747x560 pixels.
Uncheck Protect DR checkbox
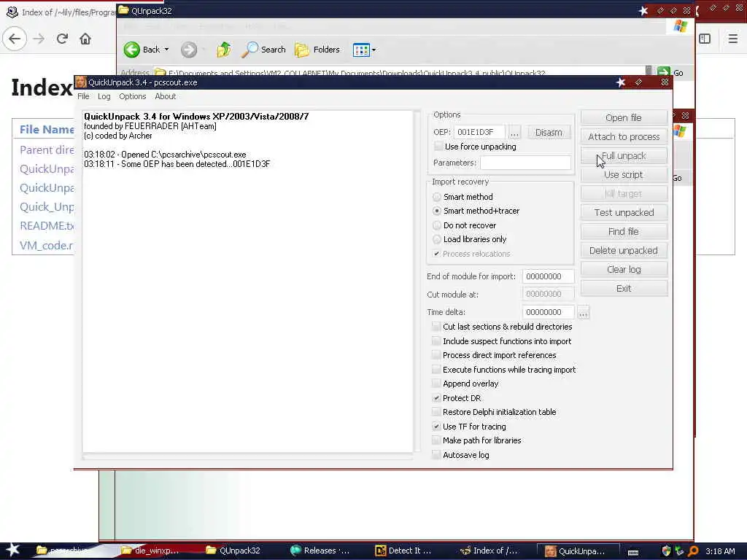coord(436,398)
